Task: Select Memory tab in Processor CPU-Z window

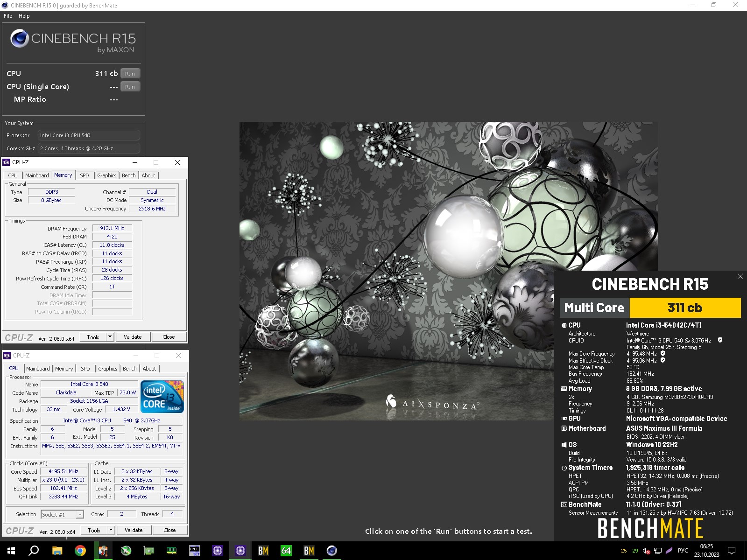Action: 64,369
